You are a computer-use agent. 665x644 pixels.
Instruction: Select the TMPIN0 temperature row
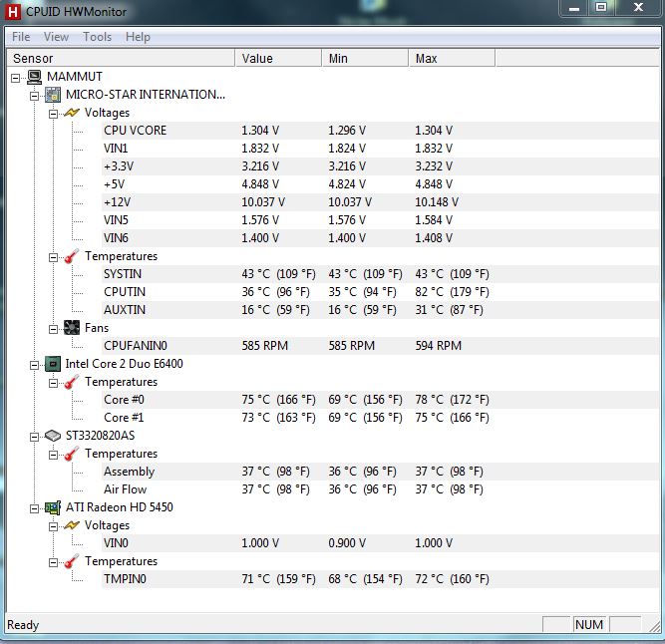(381, 579)
